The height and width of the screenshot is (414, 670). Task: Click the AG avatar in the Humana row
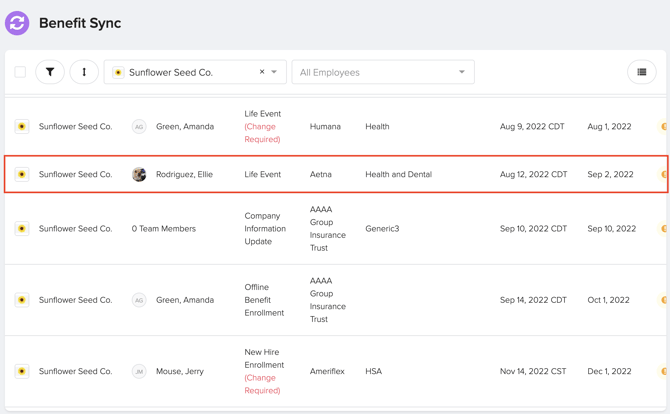coord(139,127)
